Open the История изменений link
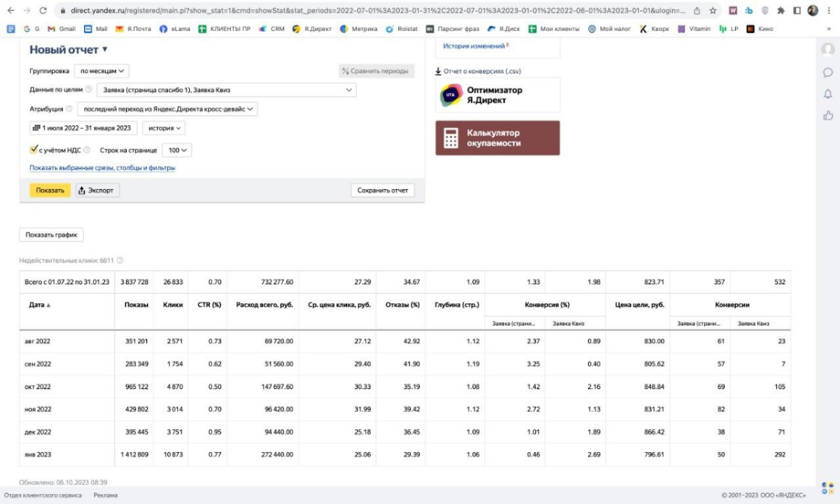 tap(474, 46)
